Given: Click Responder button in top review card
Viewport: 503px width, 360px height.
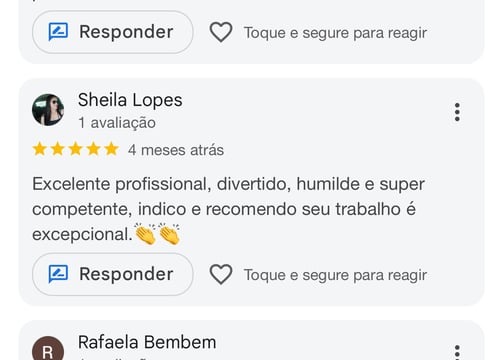Looking at the screenshot, I should tap(113, 32).
